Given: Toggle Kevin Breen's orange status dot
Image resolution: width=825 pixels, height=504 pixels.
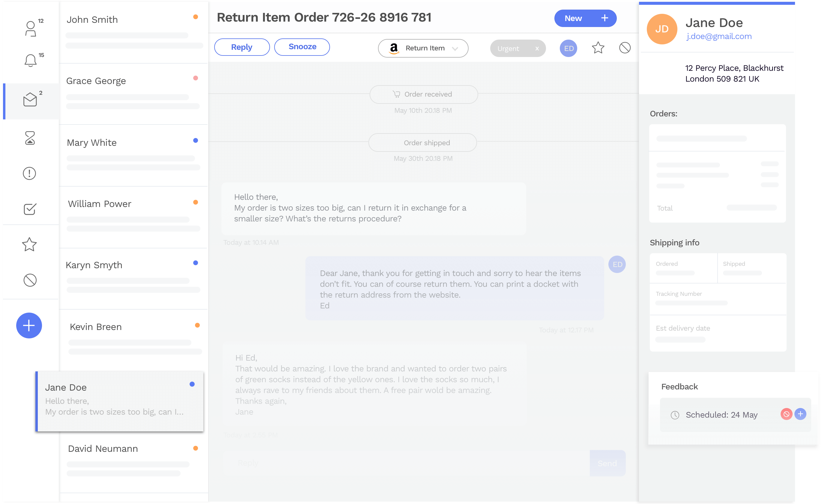Looking at the screenshot, I should tap(197, 325).
